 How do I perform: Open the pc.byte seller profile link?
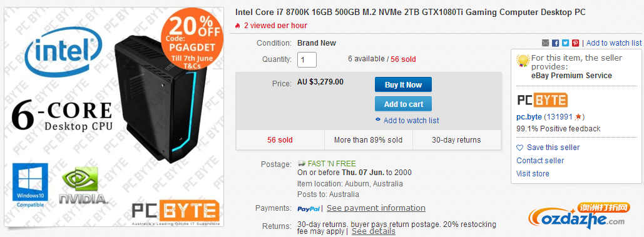pos(529,116)
